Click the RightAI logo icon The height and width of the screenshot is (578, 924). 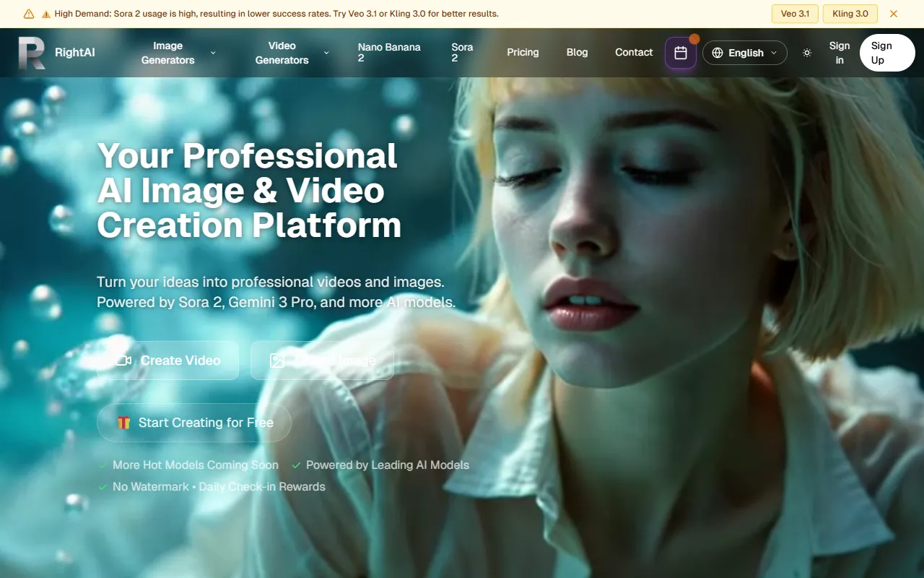32,53
